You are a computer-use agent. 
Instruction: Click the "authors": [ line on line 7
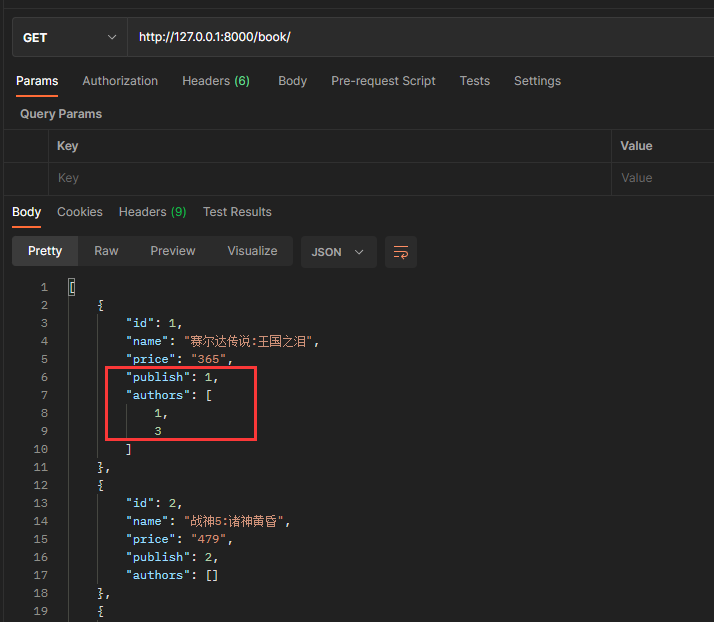click(x=169, y=395)
